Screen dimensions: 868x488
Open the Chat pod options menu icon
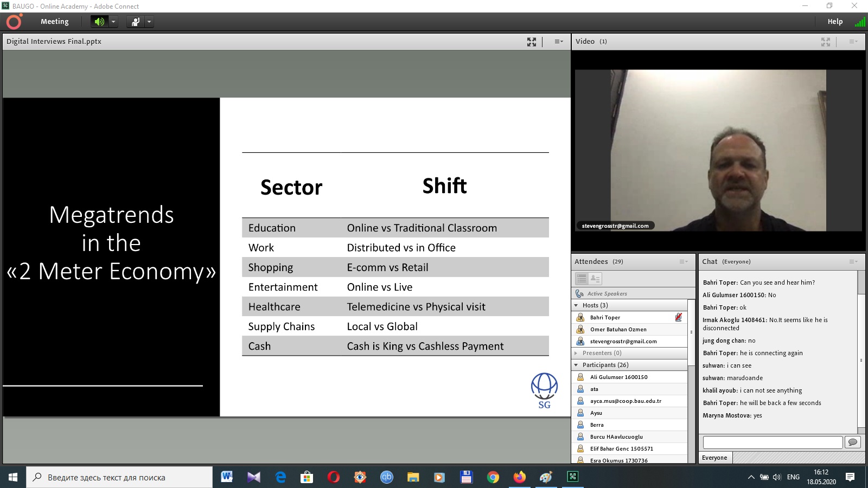pyautogui.click(x=853, y=262)
